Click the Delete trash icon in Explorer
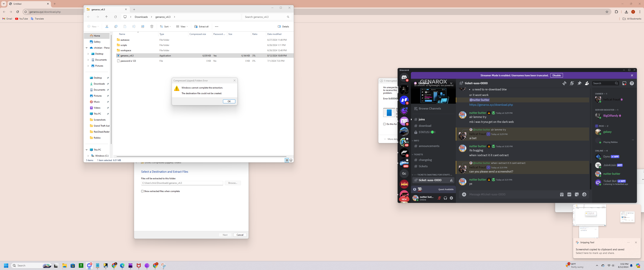This screenshot has width=644, height=270. [152, 27]
